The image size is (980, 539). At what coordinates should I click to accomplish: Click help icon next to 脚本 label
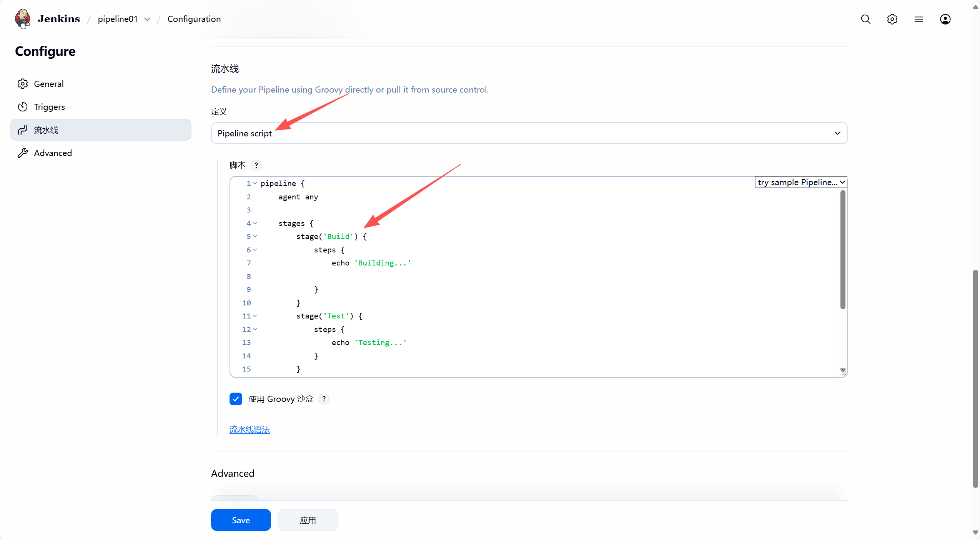(x=256, y=165)
